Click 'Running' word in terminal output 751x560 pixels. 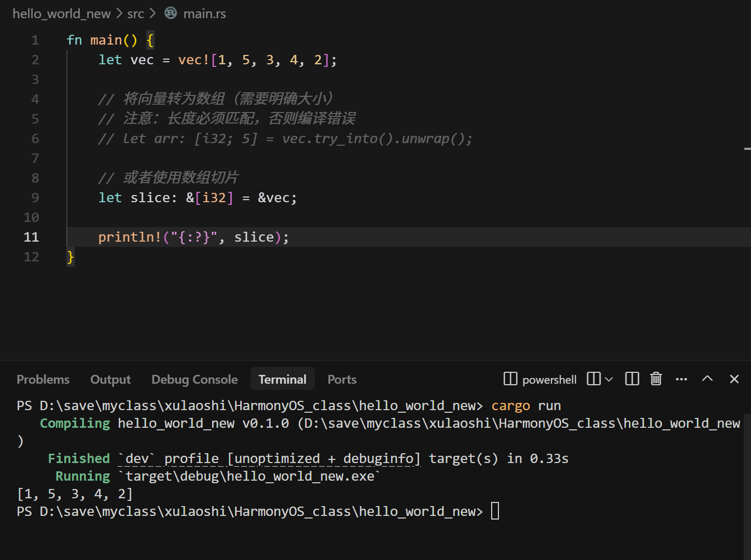tap(83, 476)
